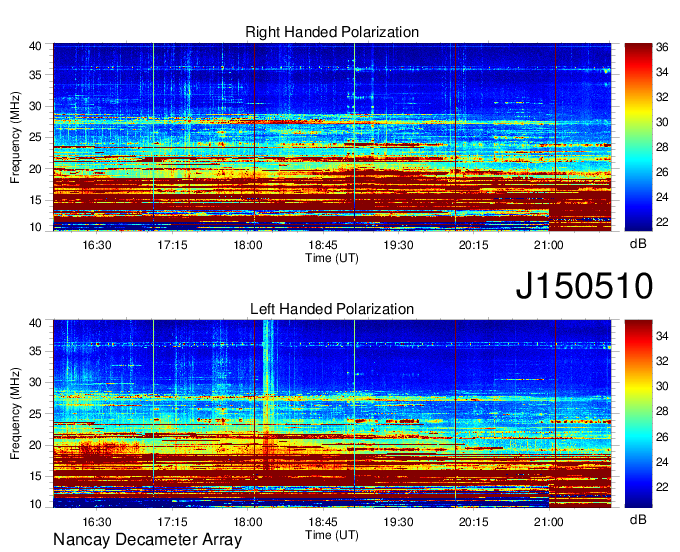Click the 26 value on Right Handed colorbar

[662, 172]
